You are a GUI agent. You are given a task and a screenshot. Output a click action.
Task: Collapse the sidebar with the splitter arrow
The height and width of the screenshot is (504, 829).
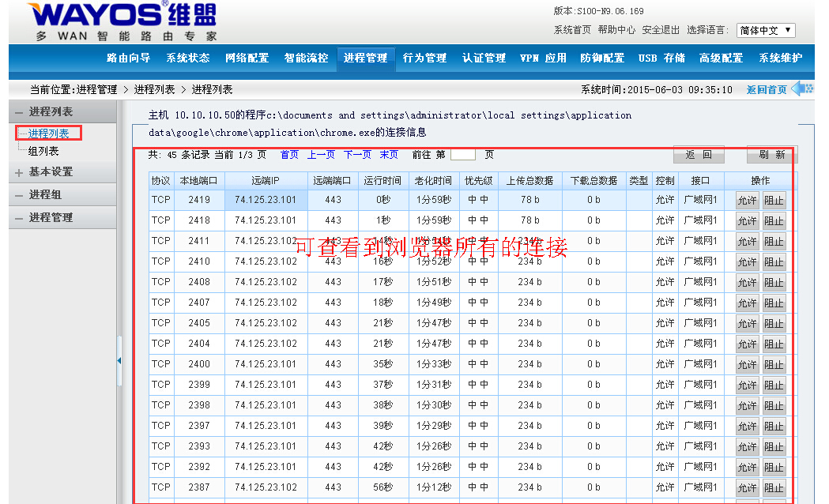(119, 360)
